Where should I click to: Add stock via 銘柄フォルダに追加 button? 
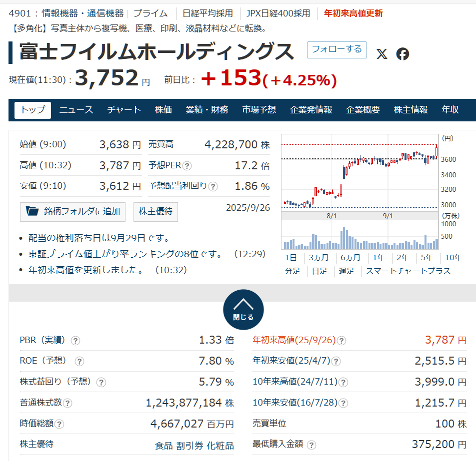coord(72,211)
